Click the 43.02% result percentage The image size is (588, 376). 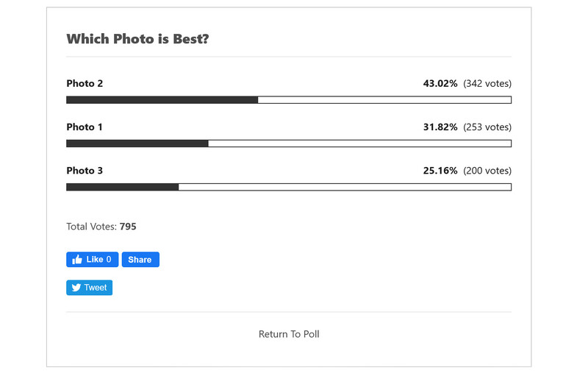(x=440, y=83)
